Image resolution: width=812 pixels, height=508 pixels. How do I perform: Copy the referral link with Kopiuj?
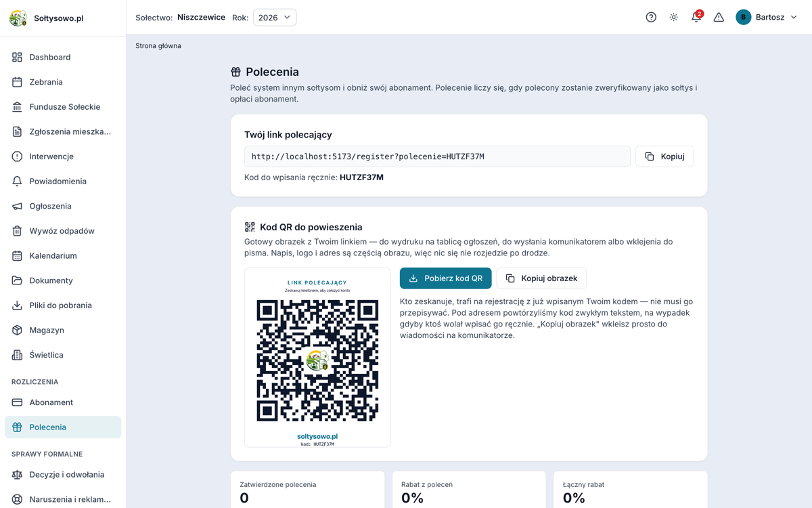tap(664, 156)
